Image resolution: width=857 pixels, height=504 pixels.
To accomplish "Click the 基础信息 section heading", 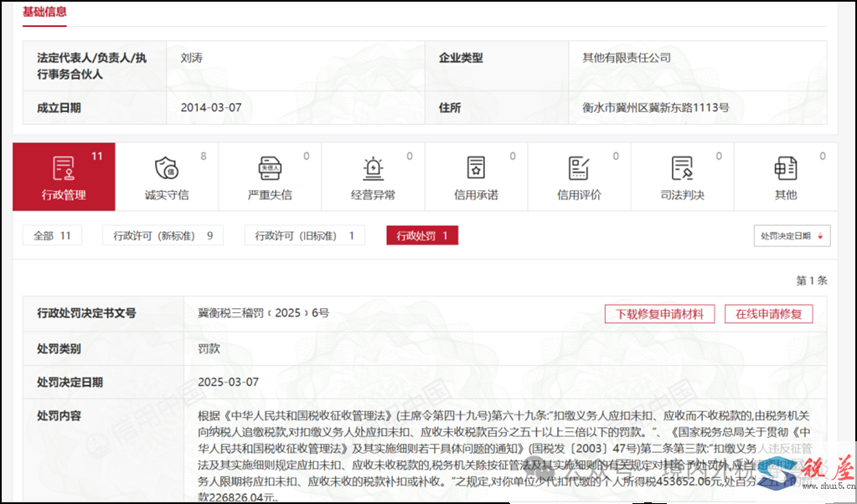I will pyautogui.click(x=45, y=12).
